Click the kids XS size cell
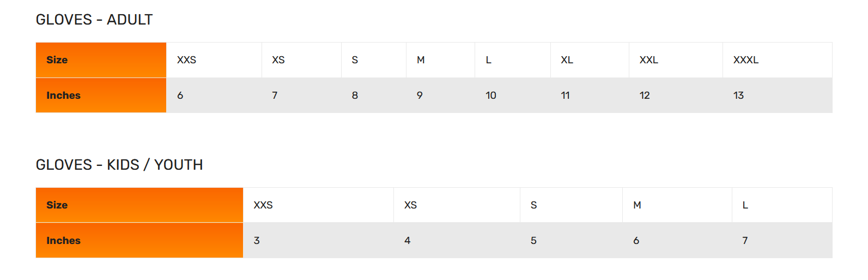Image resolution: width=868 pixels, height=280 pixels. (457, 205)
